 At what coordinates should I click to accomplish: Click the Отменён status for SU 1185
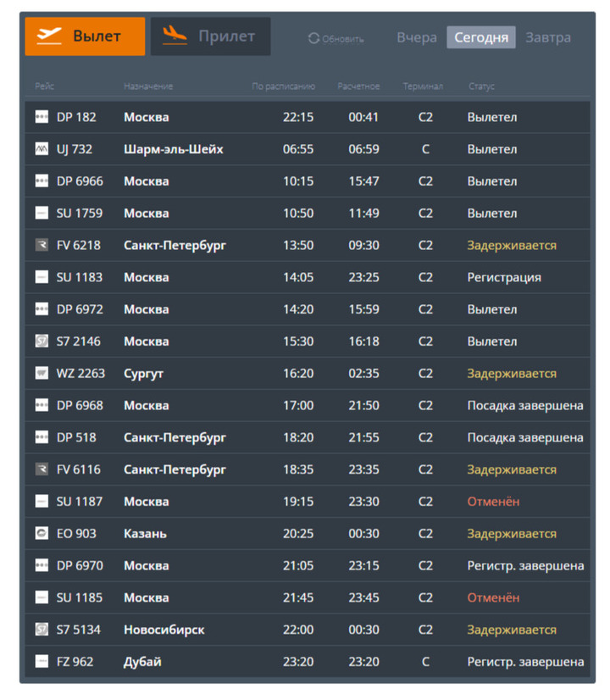493,597
